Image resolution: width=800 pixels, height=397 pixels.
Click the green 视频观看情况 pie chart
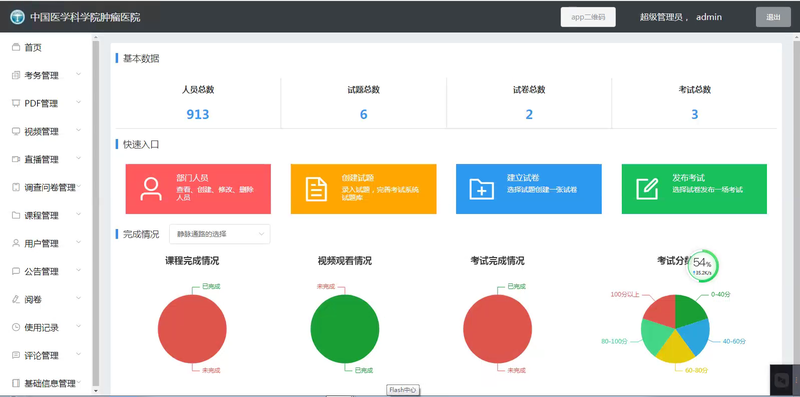click(345, 329)
